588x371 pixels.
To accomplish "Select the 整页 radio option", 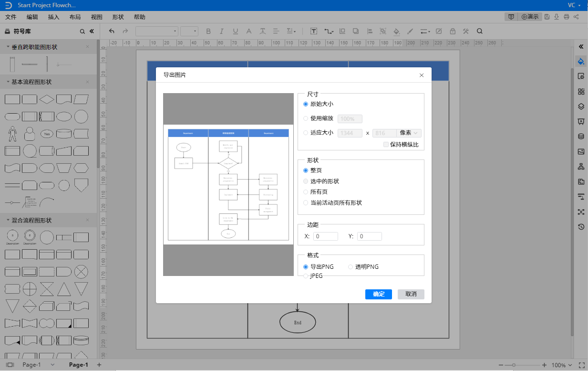I will tap(306, 170).
